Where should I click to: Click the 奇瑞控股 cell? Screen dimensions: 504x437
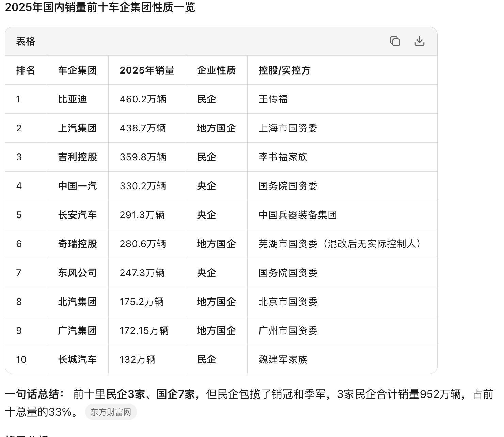point(78,244)
